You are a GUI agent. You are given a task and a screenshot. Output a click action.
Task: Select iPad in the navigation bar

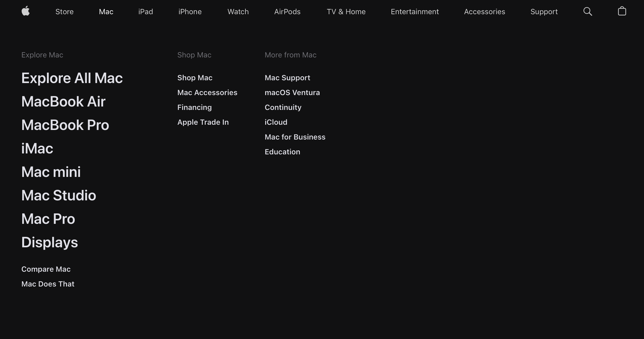point(145,12)
